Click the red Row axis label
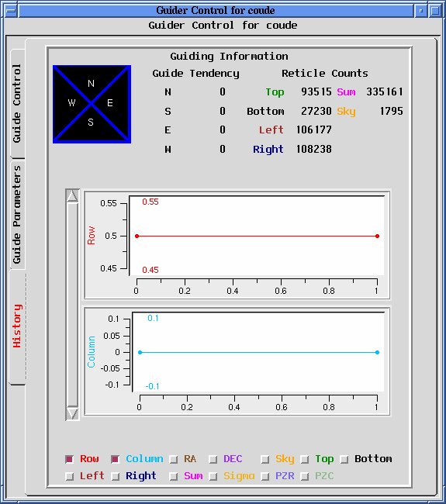The height and width of the screenshot is (504, 446). [x=92, y=236]
